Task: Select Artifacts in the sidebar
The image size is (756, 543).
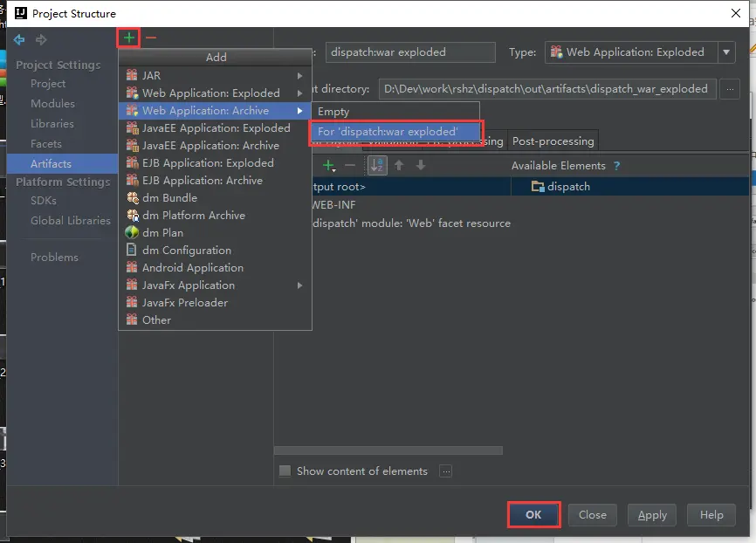Action: [x=62, y=163]
